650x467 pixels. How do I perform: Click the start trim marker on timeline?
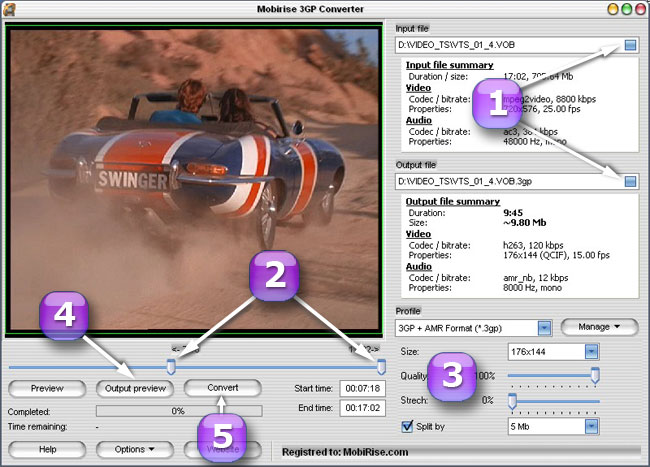coord(171,367)
